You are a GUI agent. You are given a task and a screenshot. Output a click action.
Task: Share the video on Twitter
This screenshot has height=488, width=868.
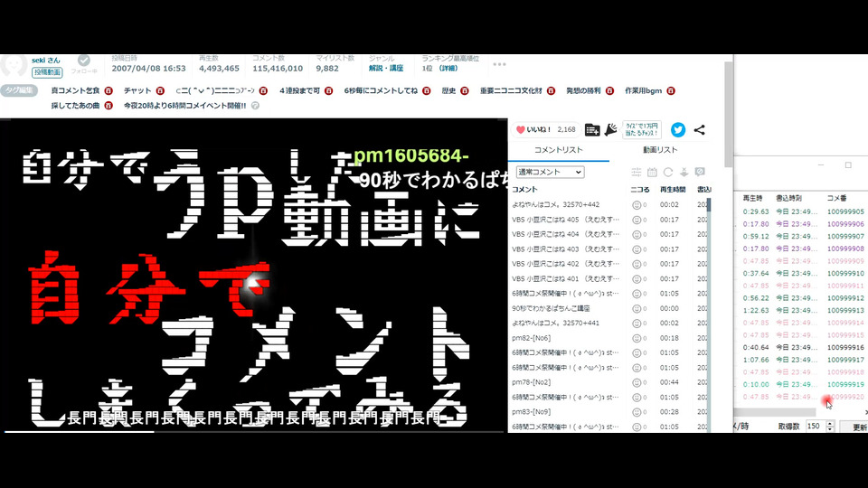point(677,130)
